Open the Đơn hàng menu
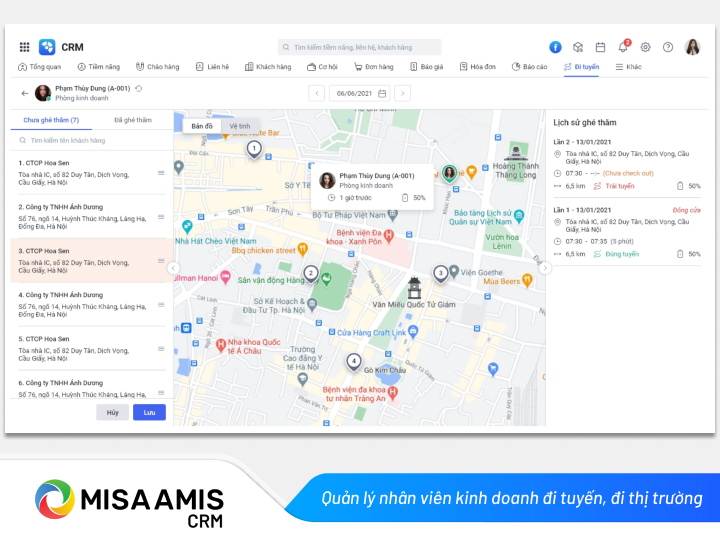Screen dimensions: 720x540 coord(374,67)
